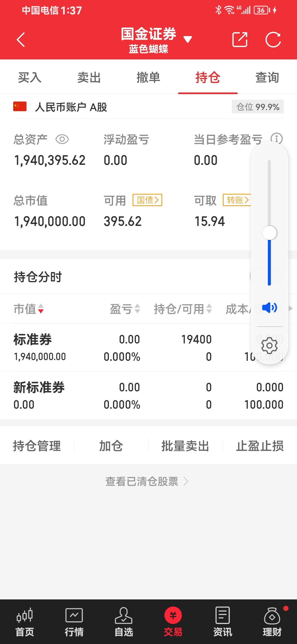Click 标准券 holding quantity 19400
The width and height of the screenshot is (297, 644).
point(196,339)
